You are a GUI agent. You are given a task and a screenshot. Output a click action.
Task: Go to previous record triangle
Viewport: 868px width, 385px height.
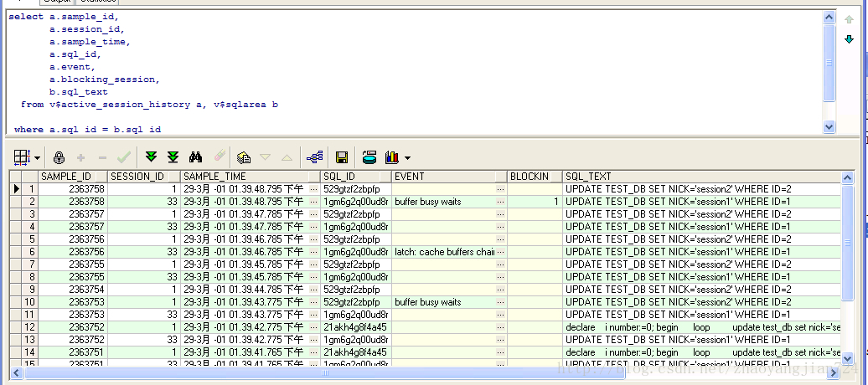pyautogui.click(x=287, y=157)
